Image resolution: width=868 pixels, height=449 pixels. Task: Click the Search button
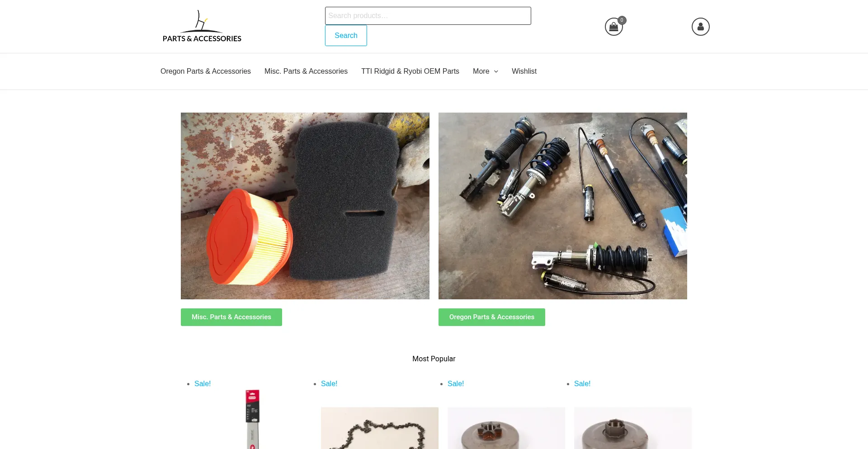pos(346,35)
